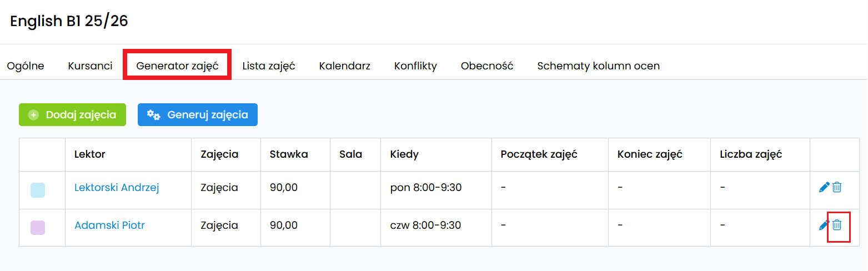Open the Kalendarz tab

point(344,66)
